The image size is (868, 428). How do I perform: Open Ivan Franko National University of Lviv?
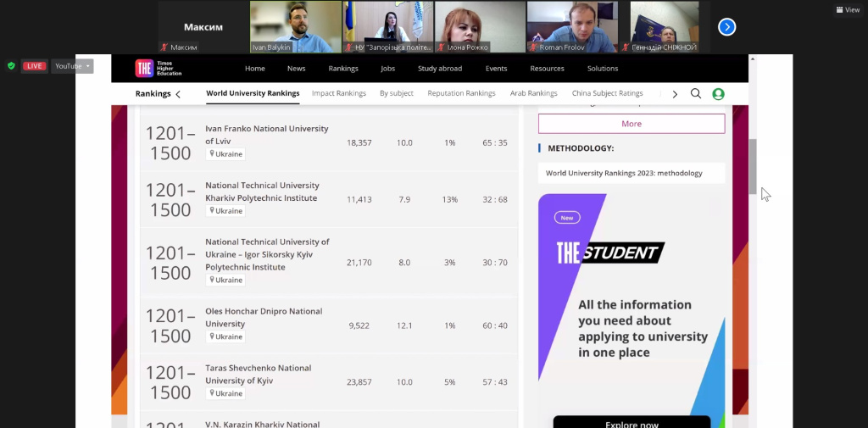(x=267, y=135)
